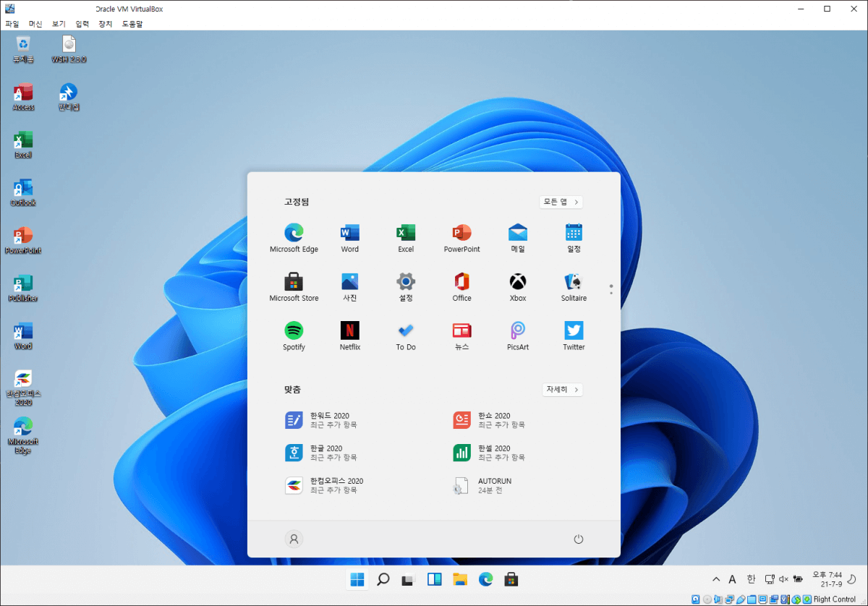
Task: Open PicsArt pinned app
Action: pyautogui.click(x=518, y=337)
